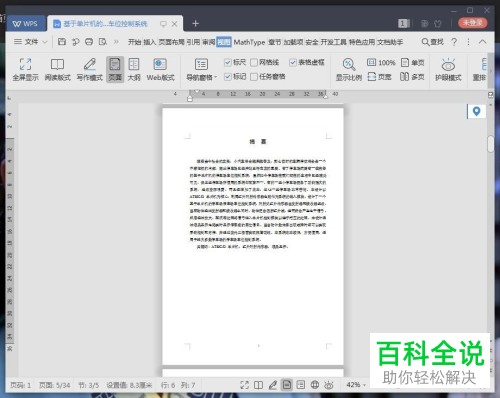
Task: Check the Gridlines (网格线) checkbox
Action: [254, 62]
